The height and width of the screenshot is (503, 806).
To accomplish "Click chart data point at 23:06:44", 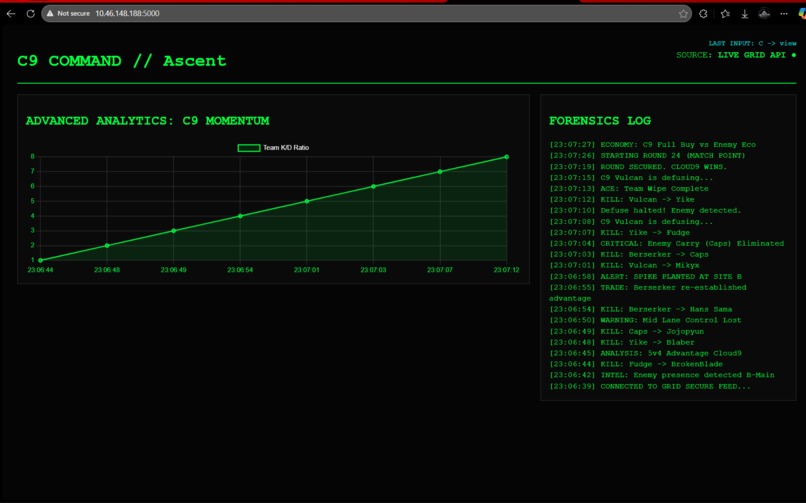I will (x=41, y=260).
